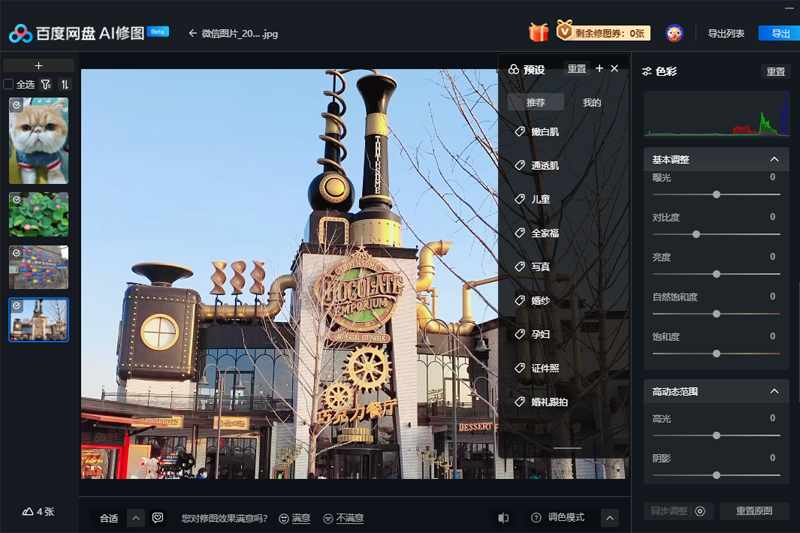Image resolution: width=800 pixels, height=533 pixels.
Task: Expand the 合适 zoom level dropdown
Action: click(135, 517)
